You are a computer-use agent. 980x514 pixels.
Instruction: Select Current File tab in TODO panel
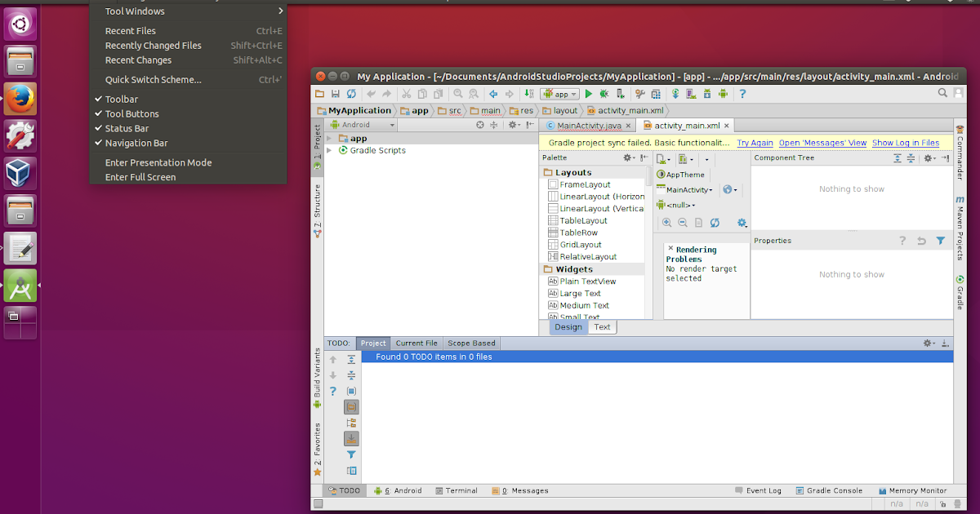click(416, 343)
